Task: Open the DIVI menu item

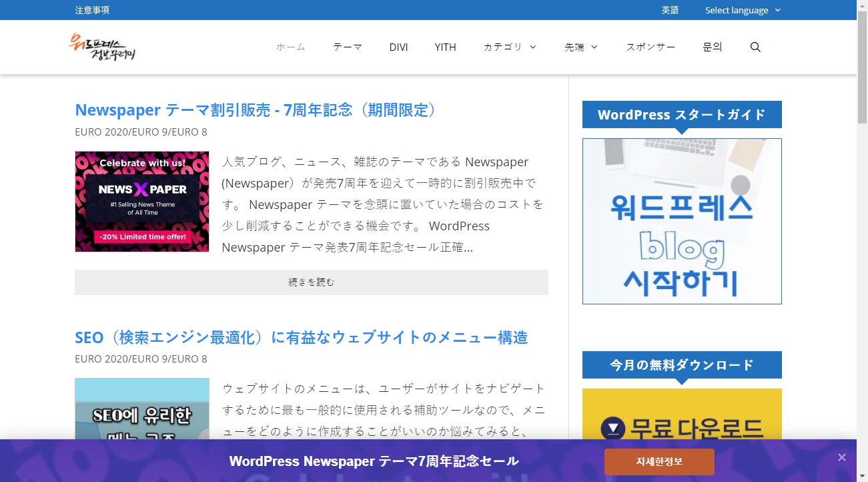Action: pos(398,47)
